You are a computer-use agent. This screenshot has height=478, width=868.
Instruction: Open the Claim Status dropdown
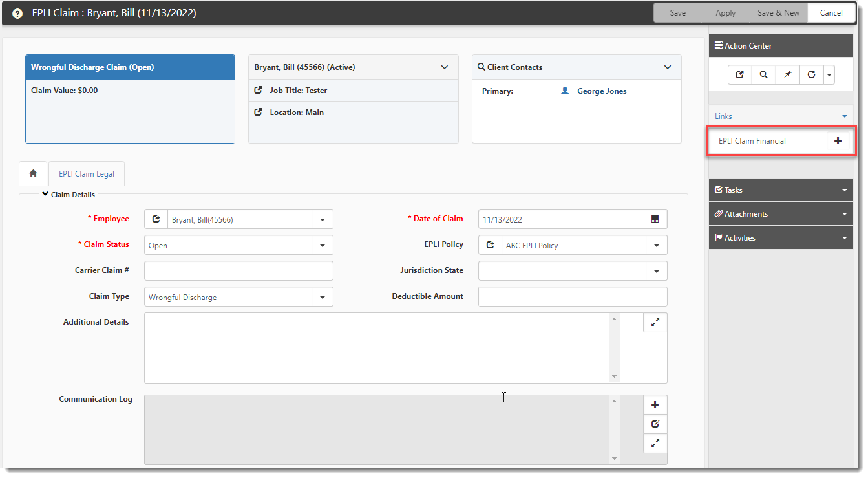(x=322, y=245)
